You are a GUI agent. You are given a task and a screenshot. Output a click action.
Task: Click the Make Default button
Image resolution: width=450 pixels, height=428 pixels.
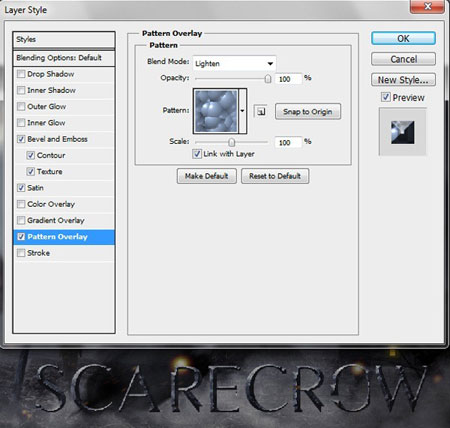pos(207,176)
